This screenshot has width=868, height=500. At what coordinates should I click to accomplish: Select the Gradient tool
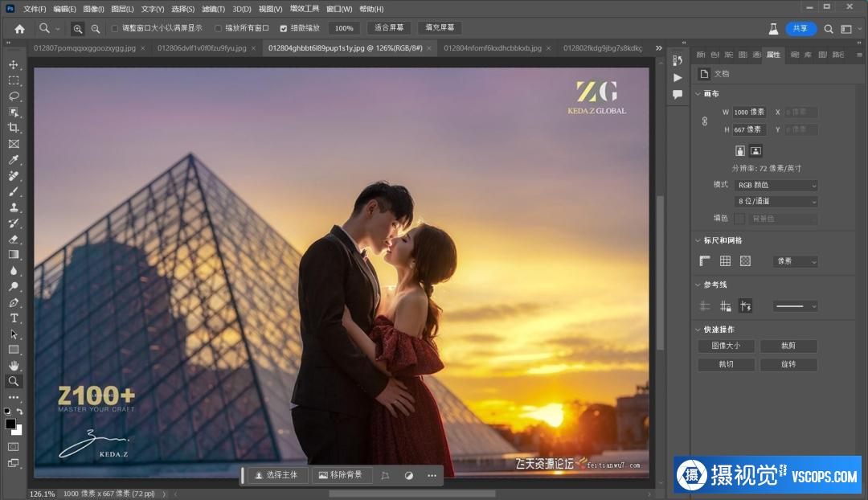tap(14, 255)
